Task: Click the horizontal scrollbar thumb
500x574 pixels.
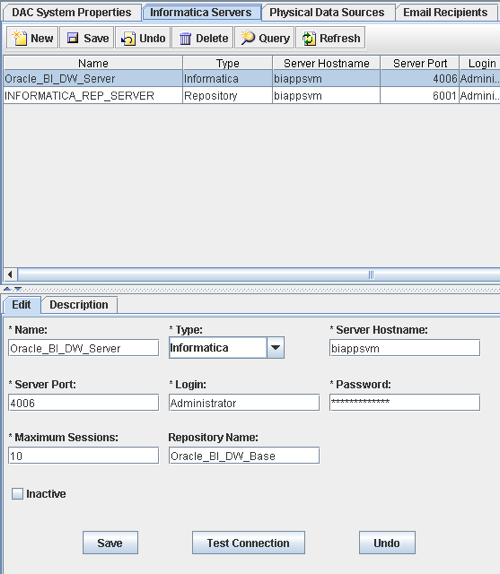Action: pos(259,275)
